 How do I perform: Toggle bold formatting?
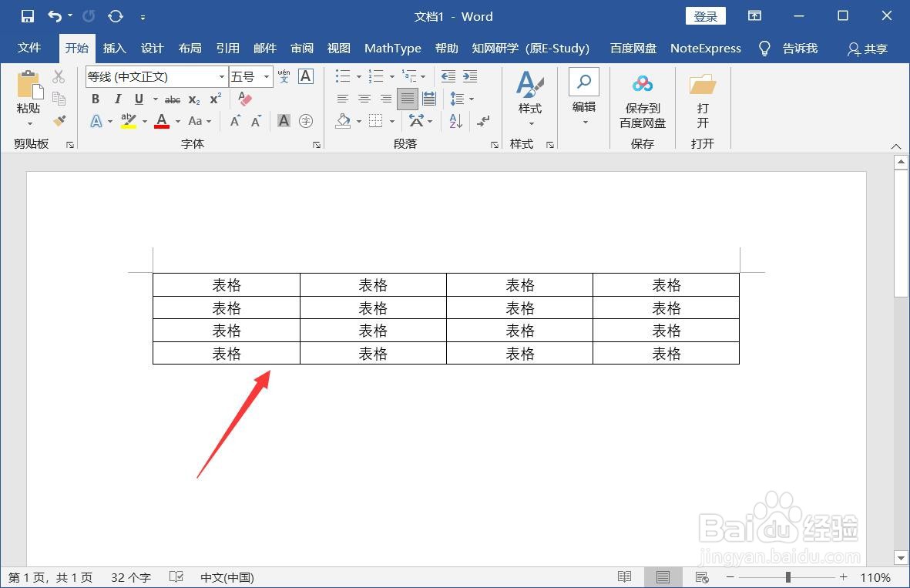click(x=96, y=99)
